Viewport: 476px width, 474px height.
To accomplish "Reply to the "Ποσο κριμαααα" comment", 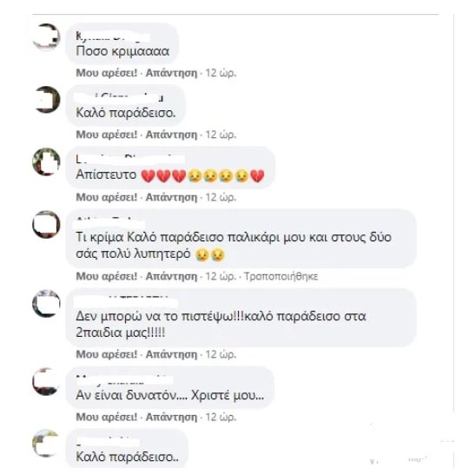I will (x=171, y=73).
